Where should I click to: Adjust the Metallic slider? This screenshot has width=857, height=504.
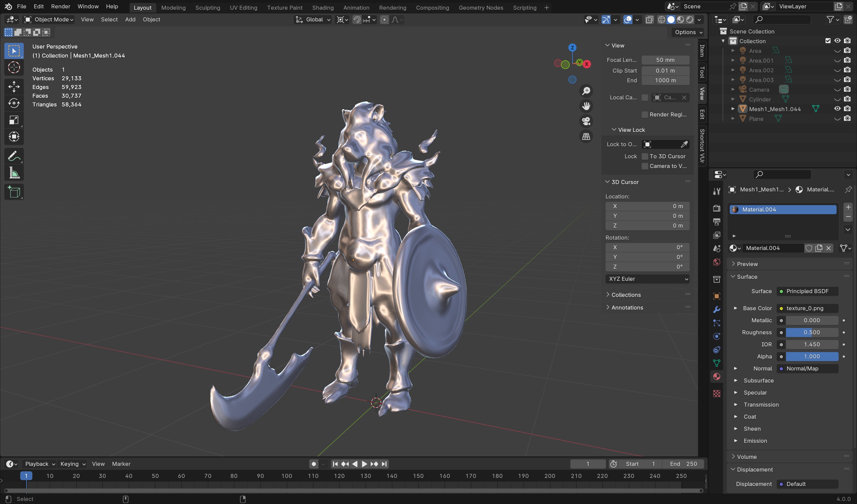pos(811,320)
